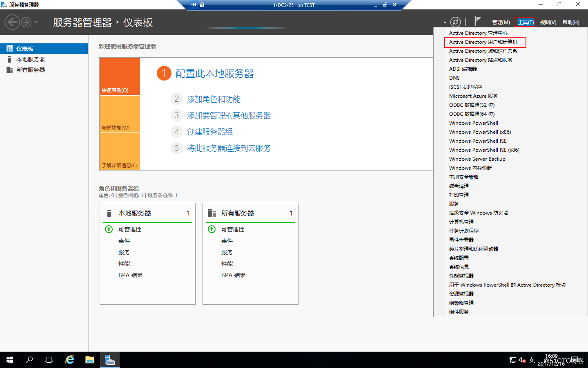Open 磁盘清理 menu entry
The image size is (588, 368).
pyautogui.click(x=510, y=186)
